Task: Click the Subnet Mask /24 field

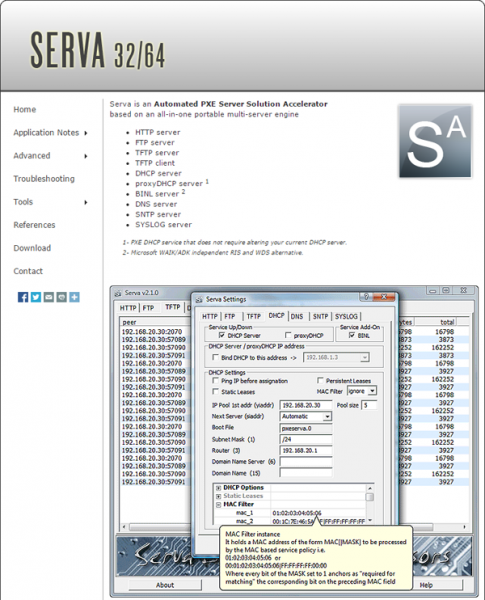Action: click(306, 439)
